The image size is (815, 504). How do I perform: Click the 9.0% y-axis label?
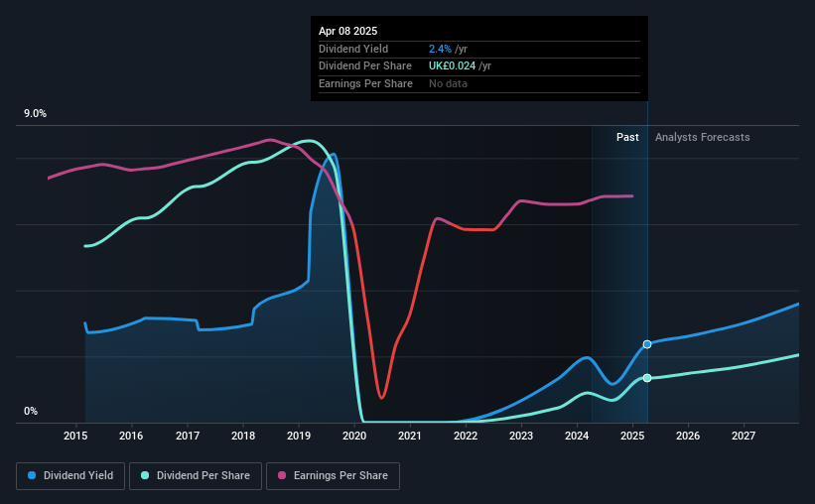coord(35,114)
